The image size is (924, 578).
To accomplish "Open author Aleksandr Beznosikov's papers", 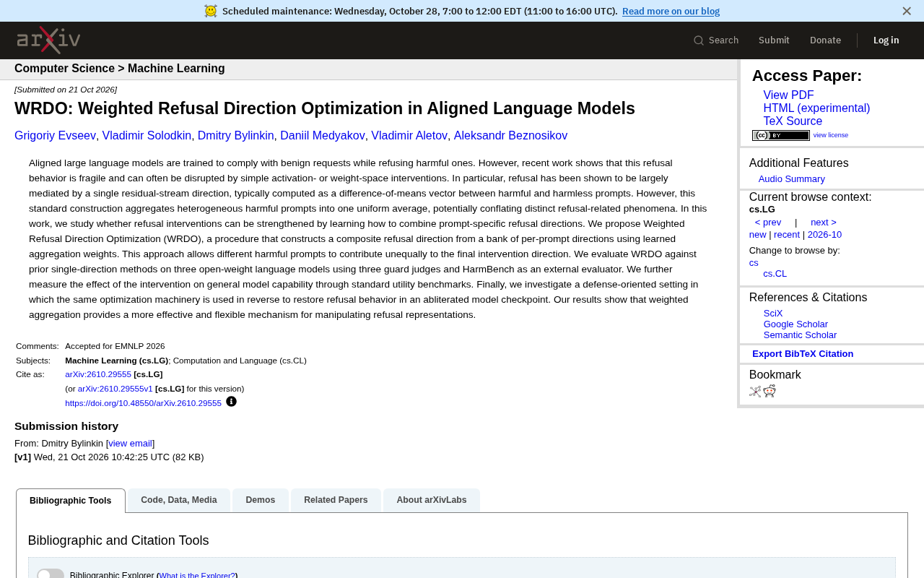I will click(510, 136).
